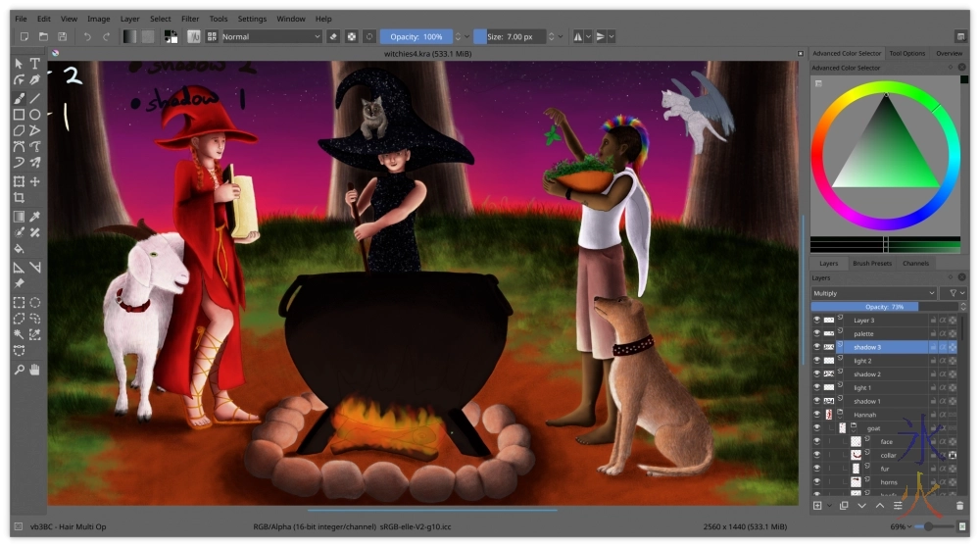Screen dimensions: 980x547
Task: Select the Move tool
Action: tap(35, 181)
